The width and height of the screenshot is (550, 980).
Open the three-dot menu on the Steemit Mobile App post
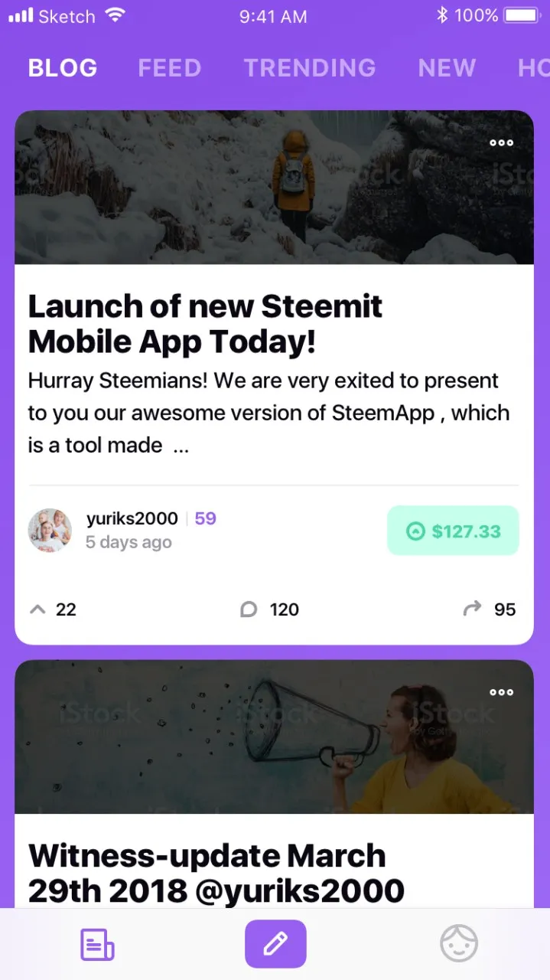point(501,142)
